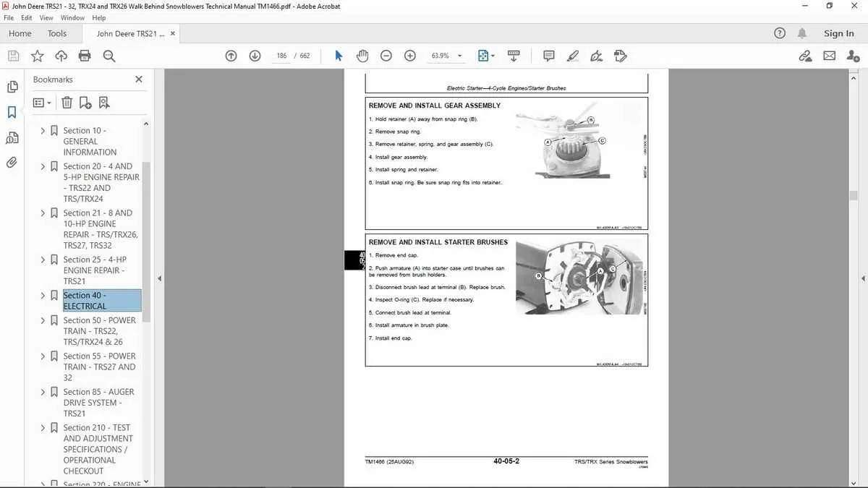The image size is (868, 488).
Task: Open page thumbnails panel icon
Action: [12, 87]
